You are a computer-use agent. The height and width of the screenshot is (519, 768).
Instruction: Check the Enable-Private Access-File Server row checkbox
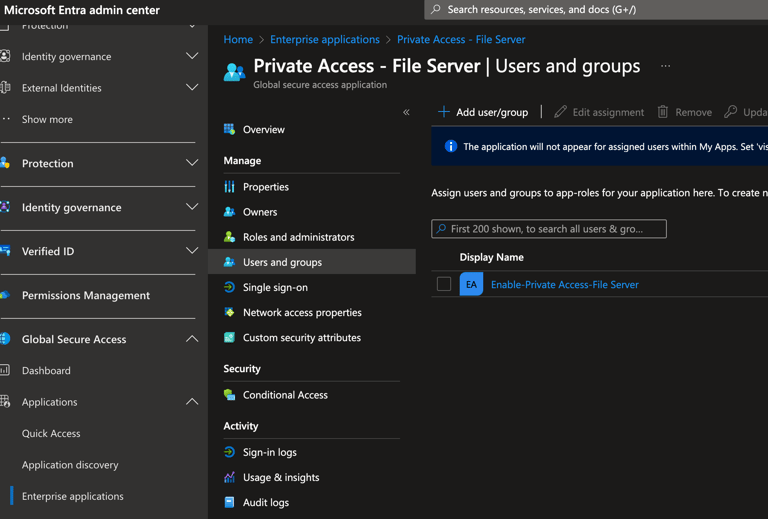pos(444,284)
